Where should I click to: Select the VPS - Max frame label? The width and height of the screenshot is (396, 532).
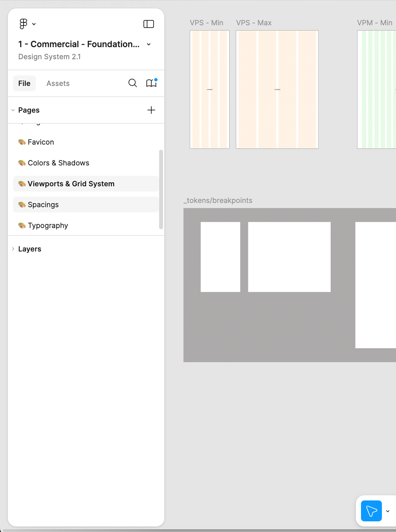tap(254, 23)
